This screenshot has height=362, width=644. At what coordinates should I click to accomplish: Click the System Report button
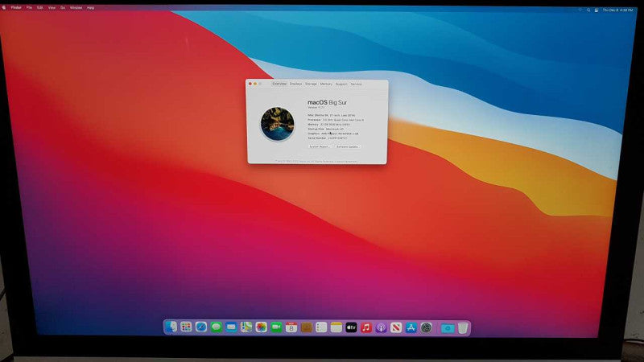pos(319,146)
